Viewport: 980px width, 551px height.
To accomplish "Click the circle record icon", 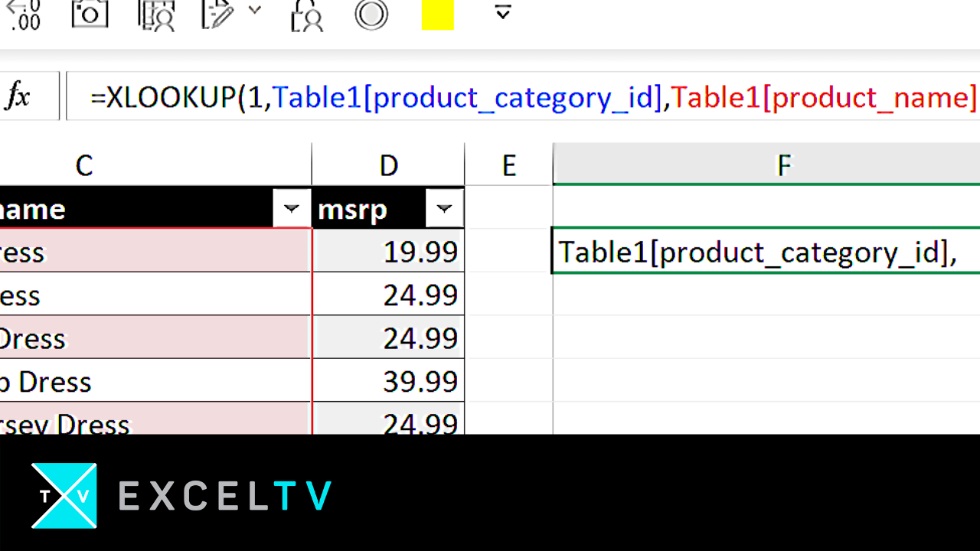I will [371, 14].
